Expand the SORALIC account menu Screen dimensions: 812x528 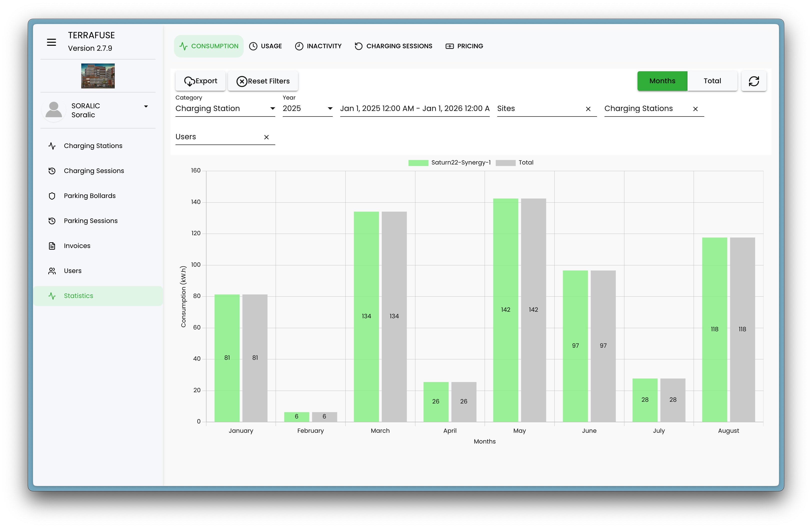146,107
